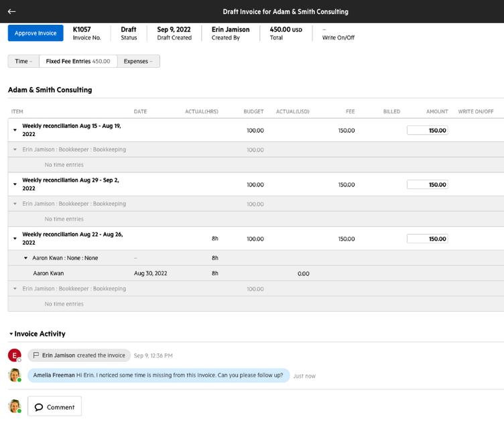Click the FEE column header

(351, 111)
